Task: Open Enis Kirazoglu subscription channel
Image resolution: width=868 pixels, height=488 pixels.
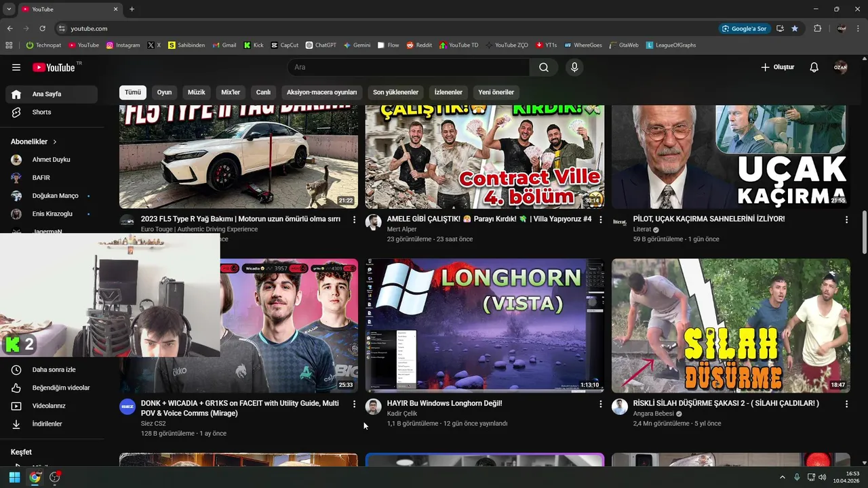Action: click(x=52, y=213)
